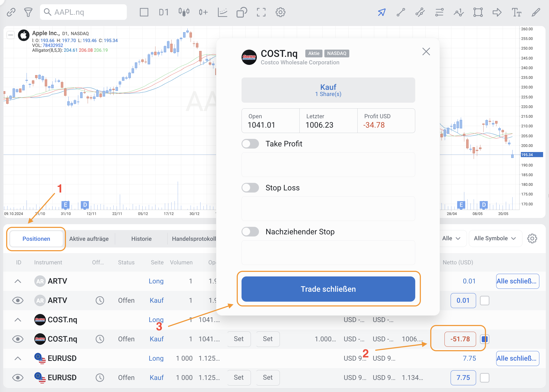Open the indicators chart icon
The height and width of the screenshot is (392, 549).
tap(222, 12)
